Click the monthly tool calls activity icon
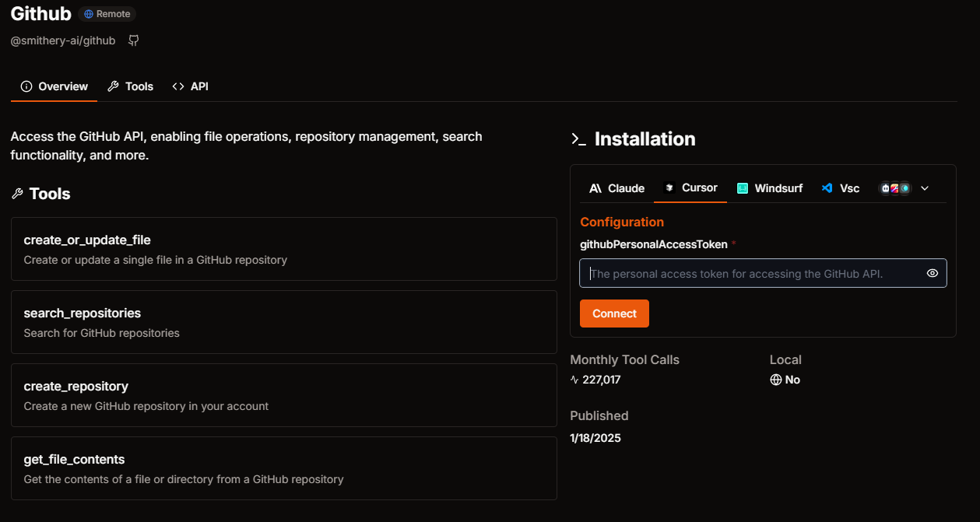 (x=574, y=380)
